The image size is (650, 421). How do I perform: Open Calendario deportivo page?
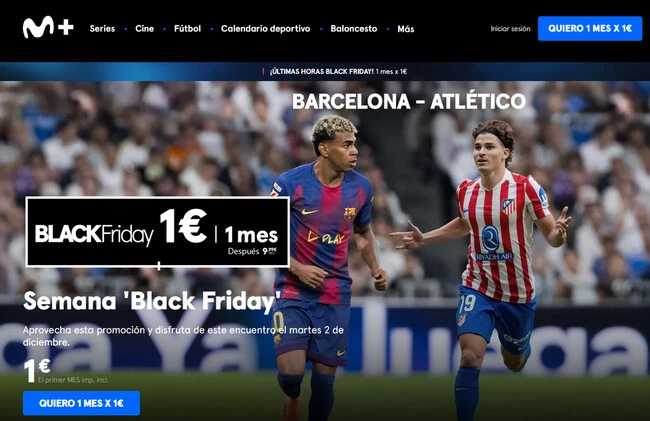pos(265,29)
